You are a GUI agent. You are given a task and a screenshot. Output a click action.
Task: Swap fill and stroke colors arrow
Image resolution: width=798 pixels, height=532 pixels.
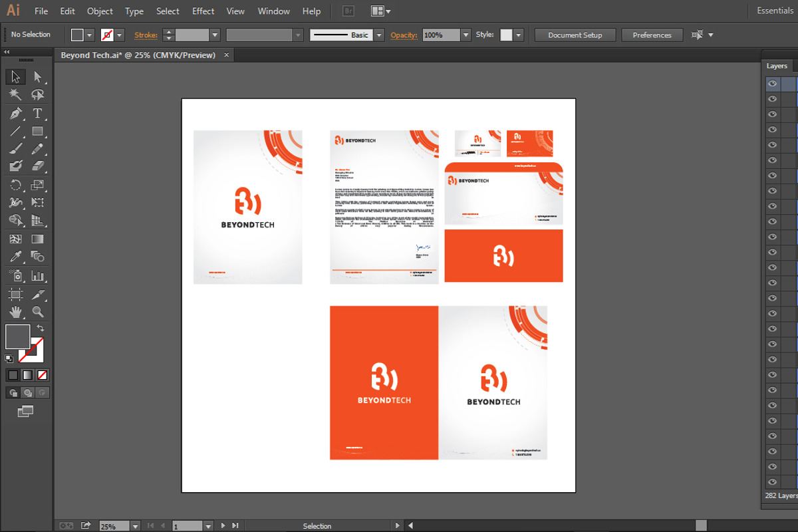tap(41, 328)
